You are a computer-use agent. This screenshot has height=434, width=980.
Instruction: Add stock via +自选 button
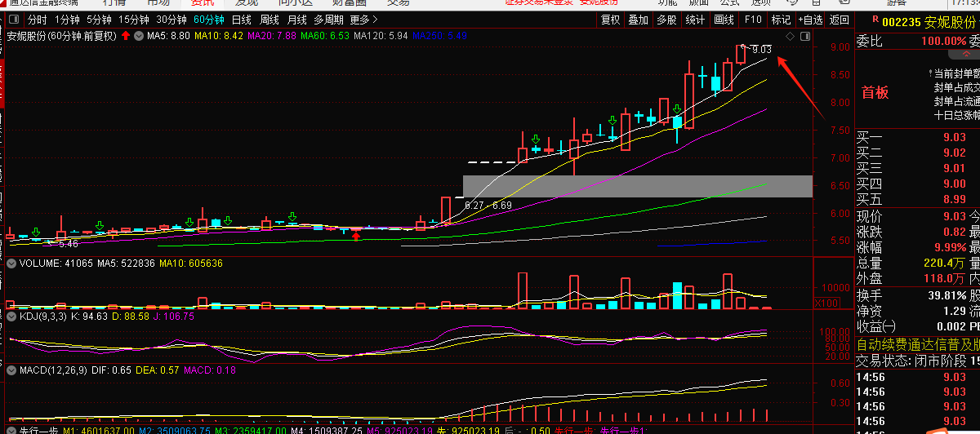point(809,20)
